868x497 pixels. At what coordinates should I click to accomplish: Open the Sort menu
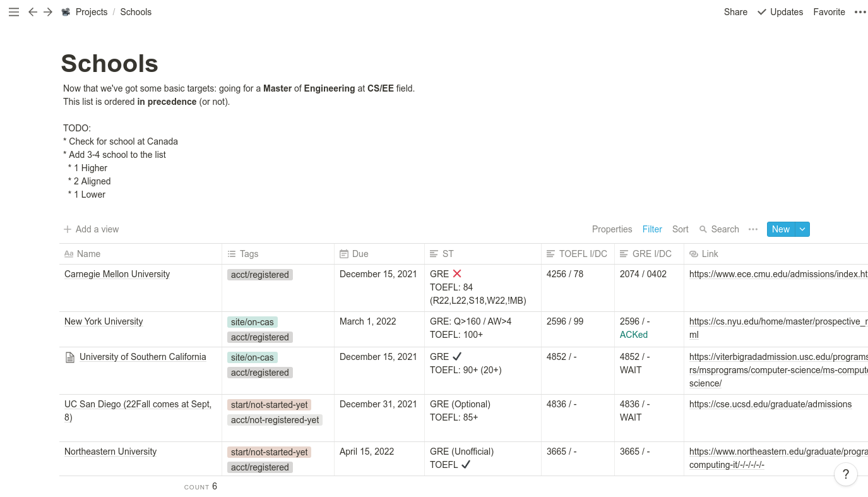click(681, 229)
